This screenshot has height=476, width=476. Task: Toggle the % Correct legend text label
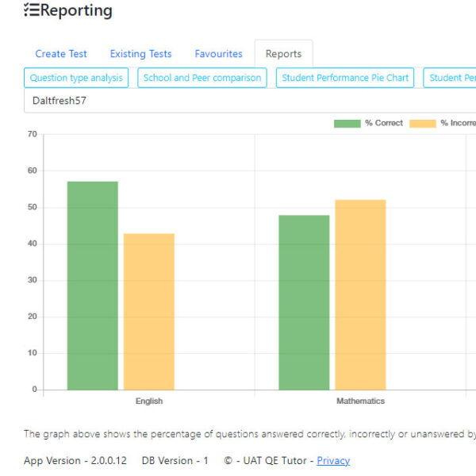384,123
